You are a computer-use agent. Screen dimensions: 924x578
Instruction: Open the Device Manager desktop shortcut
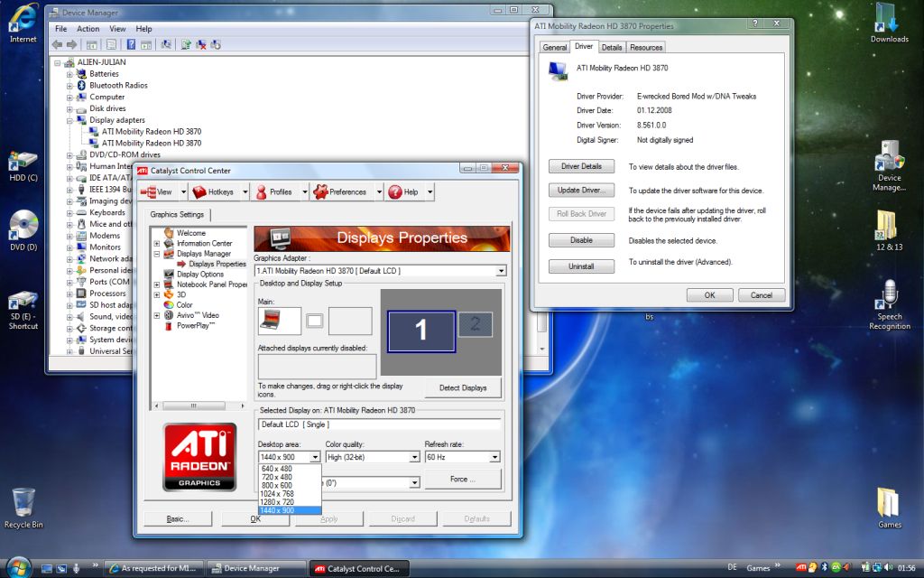[889, 165]
